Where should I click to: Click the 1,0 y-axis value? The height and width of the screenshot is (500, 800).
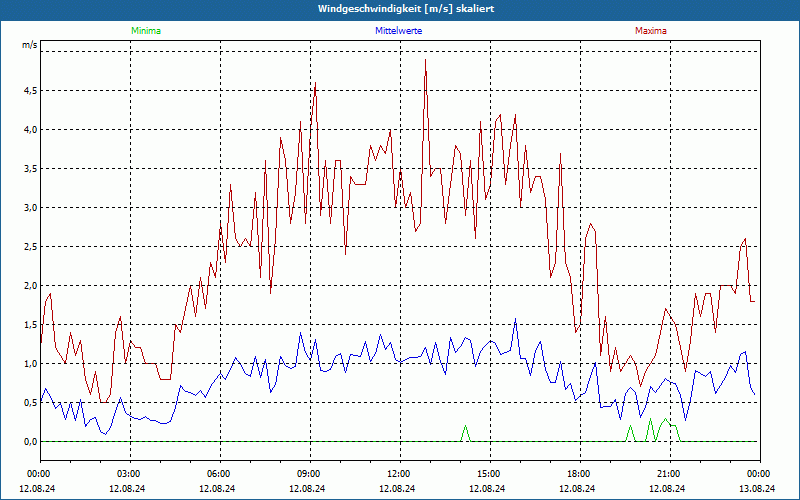[x=31, y=364]
